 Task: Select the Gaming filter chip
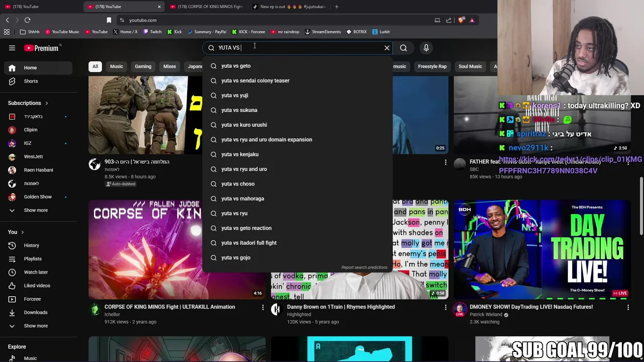[x=143, y=66]
